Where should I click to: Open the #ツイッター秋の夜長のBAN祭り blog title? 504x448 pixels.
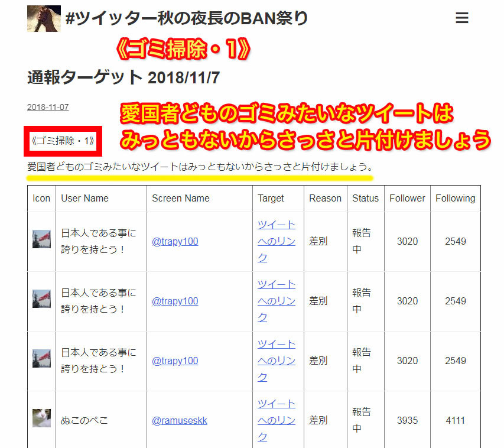click(x=187, y=18)
